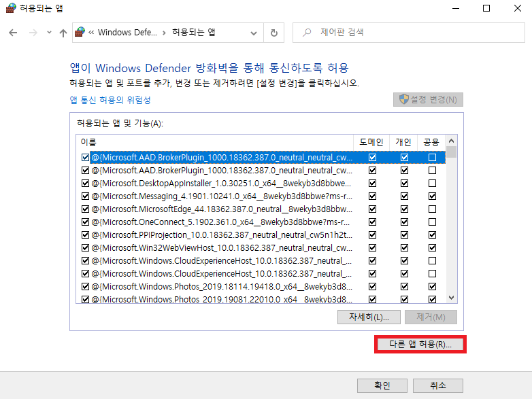The width and height of the screenshot is (532, 399).
Task: Click the Windows Defe... breadcrumb
Action: pyautogui.click(x=127, y=32)
